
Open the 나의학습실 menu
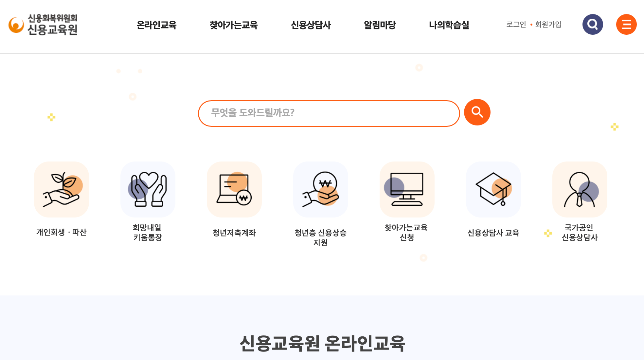tap(449, 25)
